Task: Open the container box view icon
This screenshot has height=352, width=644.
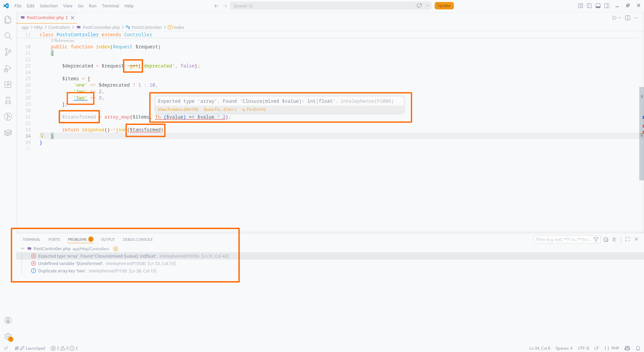Action: [x=8, y=133]
